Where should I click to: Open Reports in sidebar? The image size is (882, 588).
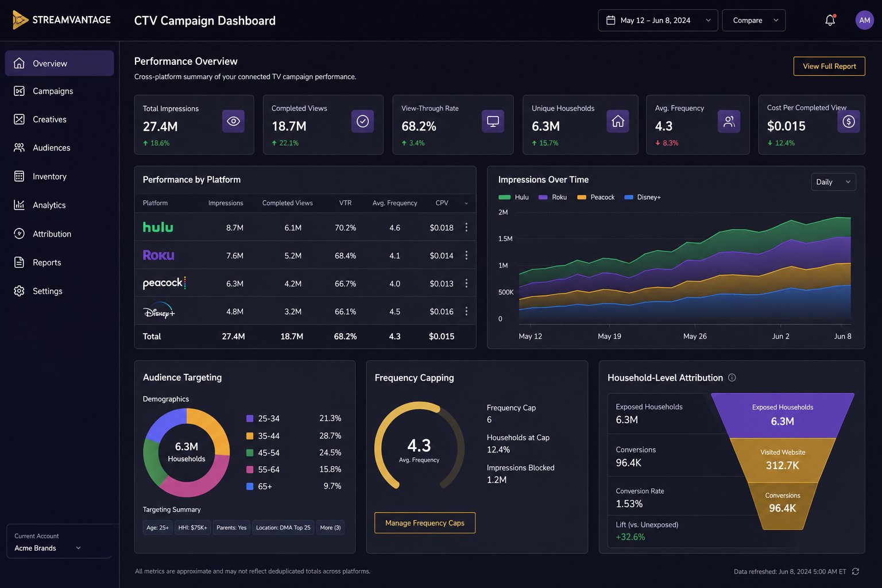pos(59,262)
